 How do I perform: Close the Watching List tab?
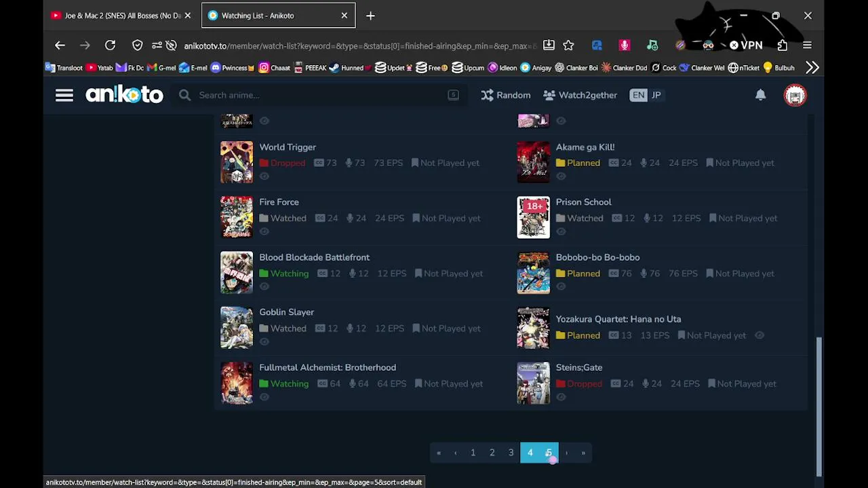pyautogui.click(x=344, y=16)
